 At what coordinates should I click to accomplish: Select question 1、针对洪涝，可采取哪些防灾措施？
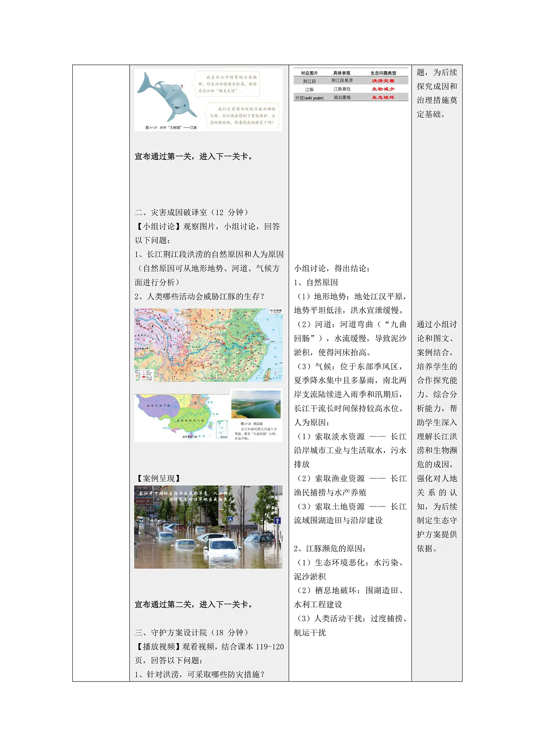click(x=200, y=674)
